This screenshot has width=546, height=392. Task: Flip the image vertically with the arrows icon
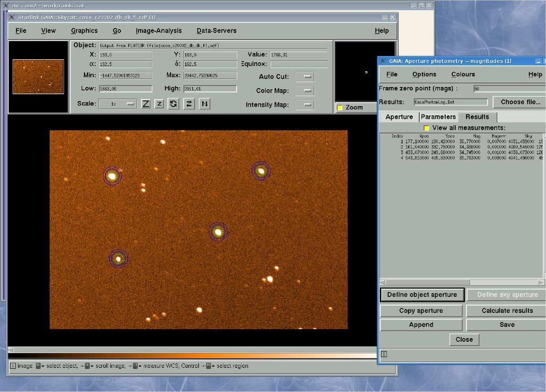(x=205, y=103)
